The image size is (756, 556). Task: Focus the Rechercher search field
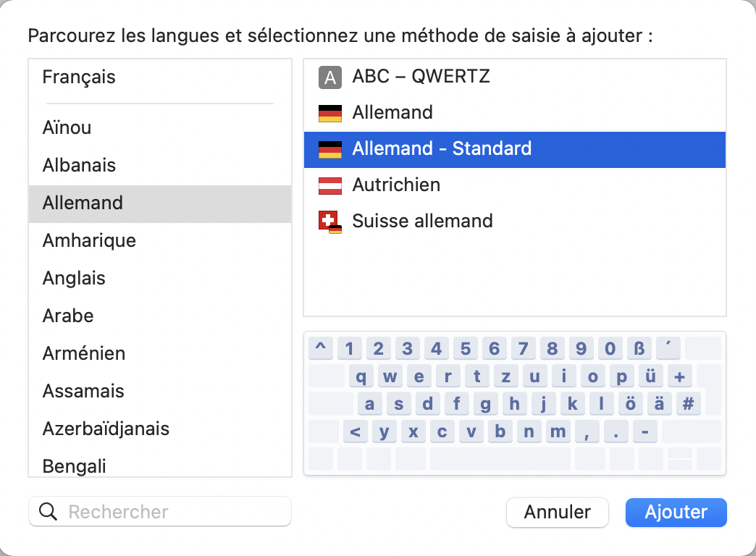174,512
